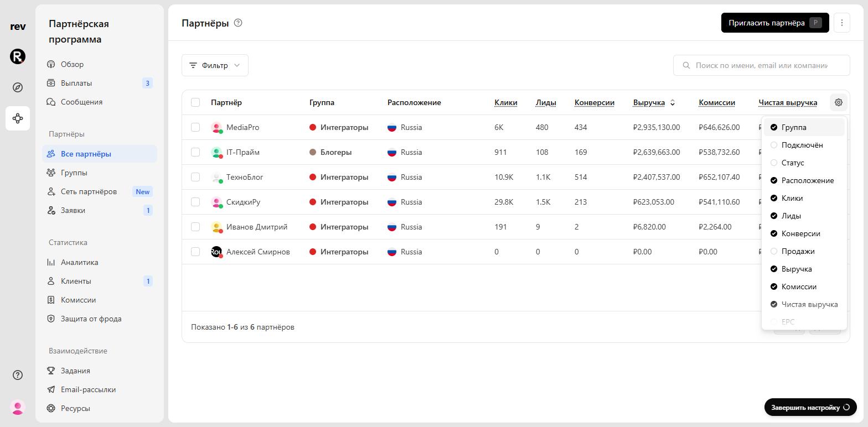868x427 pixels.
Task: Disable the Группа column option
Action: (x=804, y=127)
